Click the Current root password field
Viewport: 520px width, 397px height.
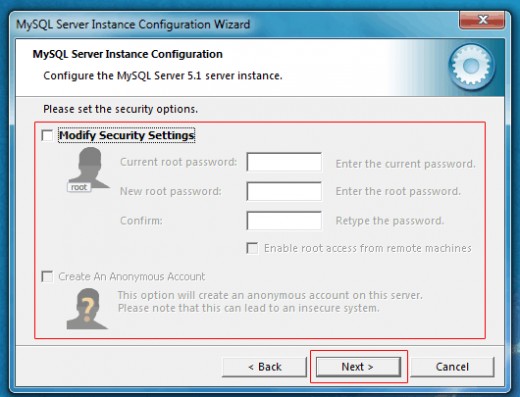[284, 162]
